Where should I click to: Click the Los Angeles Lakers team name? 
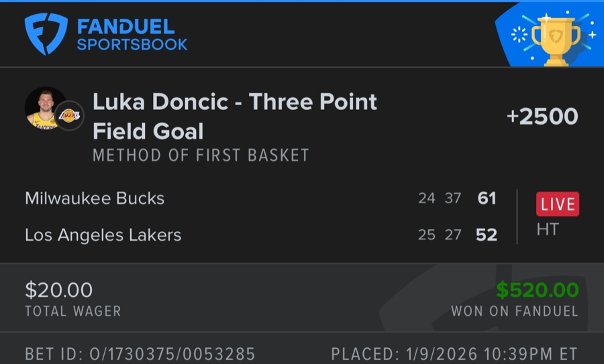[103, 235]
